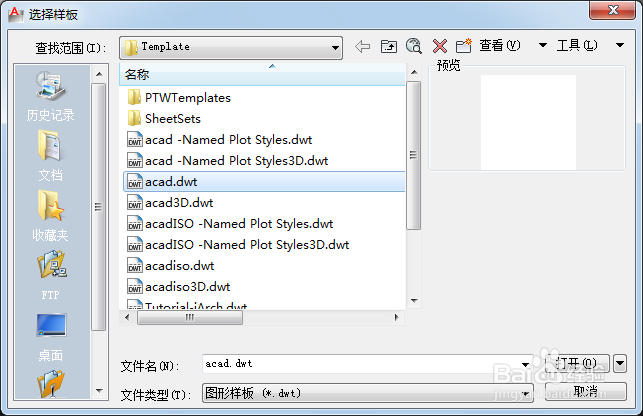Screen dimensions: 643x416
Task: Open Desktop (桌面) shortcut
Action: click(x=50, y=337)
